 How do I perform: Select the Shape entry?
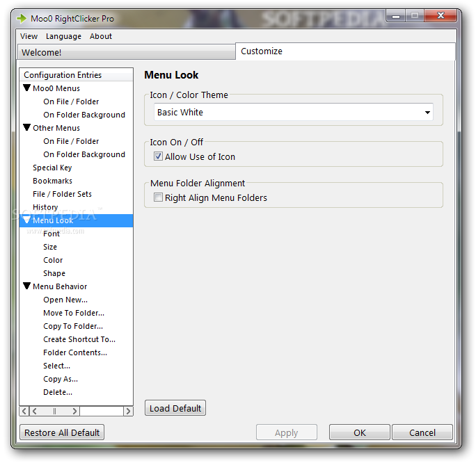54,273
